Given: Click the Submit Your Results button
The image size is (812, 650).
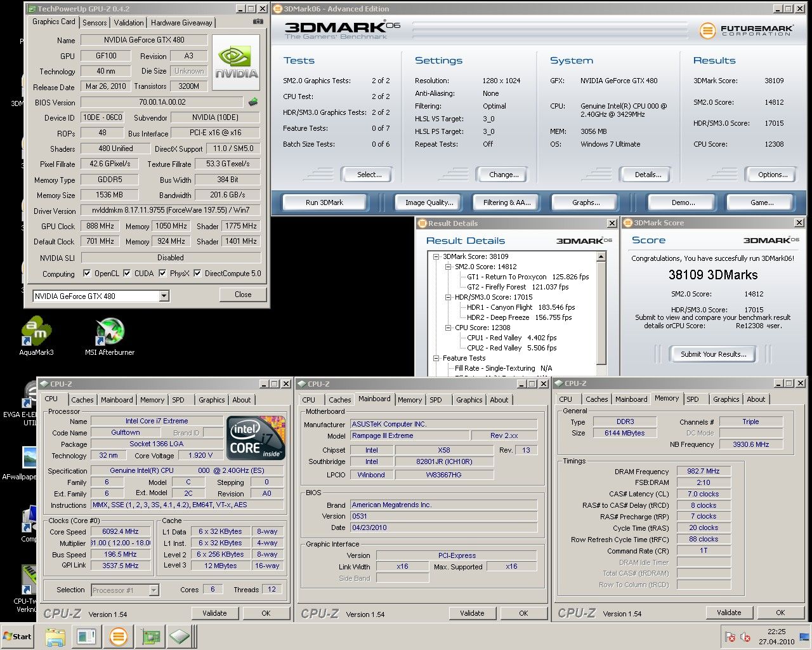Looking at the screenshot, I should [x=713, y=354].
